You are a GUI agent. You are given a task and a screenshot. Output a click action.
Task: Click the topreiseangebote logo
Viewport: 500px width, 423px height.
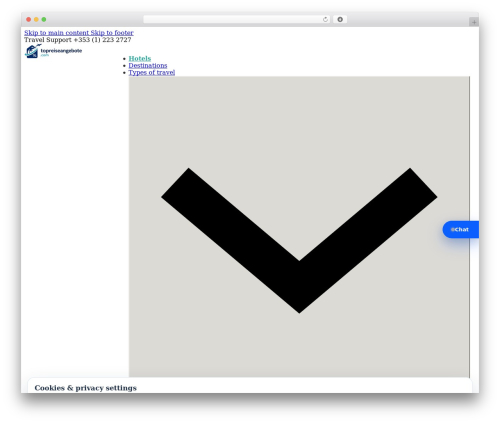(x=53, y=51)
